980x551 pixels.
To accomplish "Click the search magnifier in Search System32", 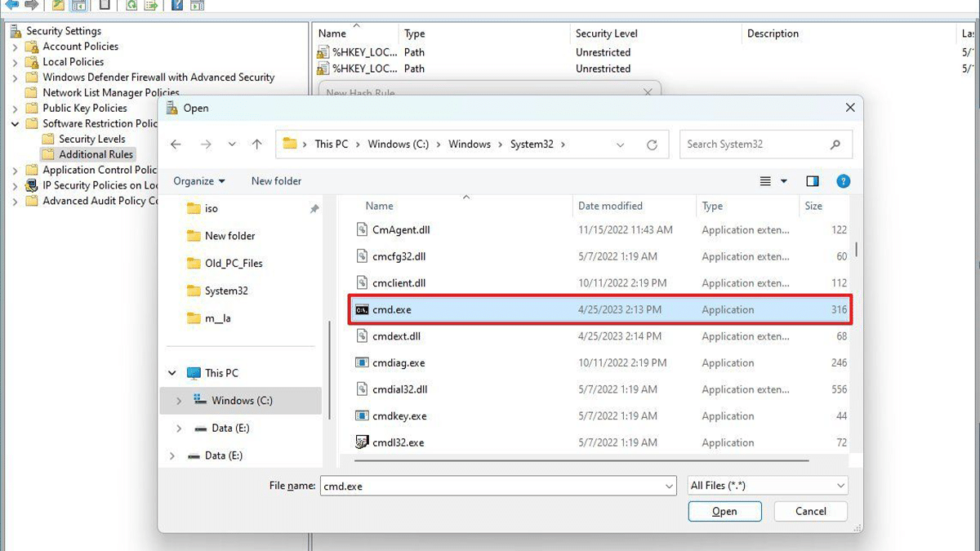I will coord(835,144).
